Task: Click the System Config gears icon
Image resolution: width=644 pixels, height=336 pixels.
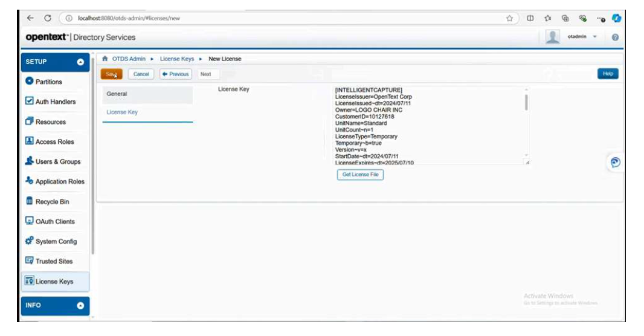Action: (29, 241)
